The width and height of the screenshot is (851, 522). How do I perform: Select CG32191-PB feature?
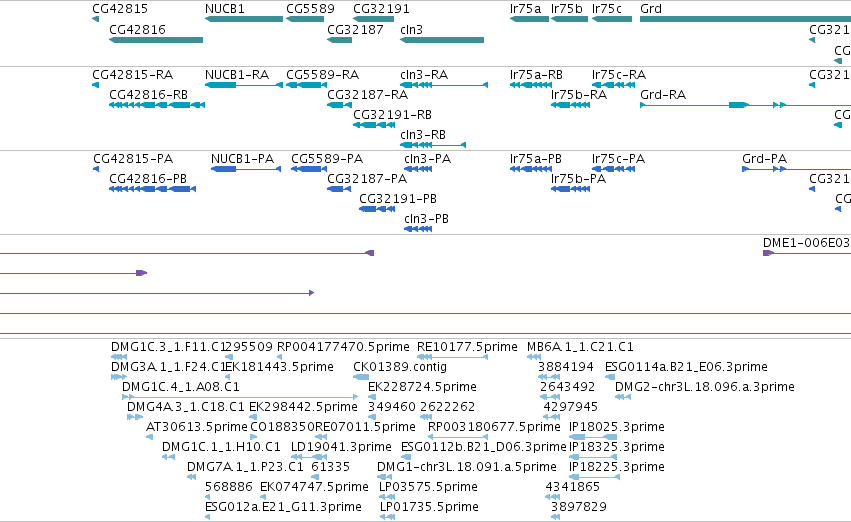377,209
